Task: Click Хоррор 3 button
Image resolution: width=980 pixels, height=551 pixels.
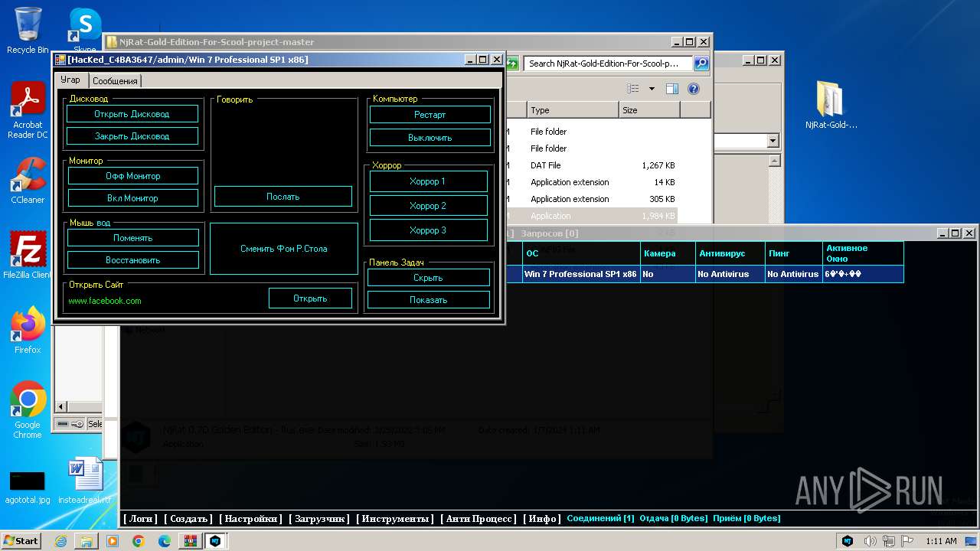Action: coord(429,230)
